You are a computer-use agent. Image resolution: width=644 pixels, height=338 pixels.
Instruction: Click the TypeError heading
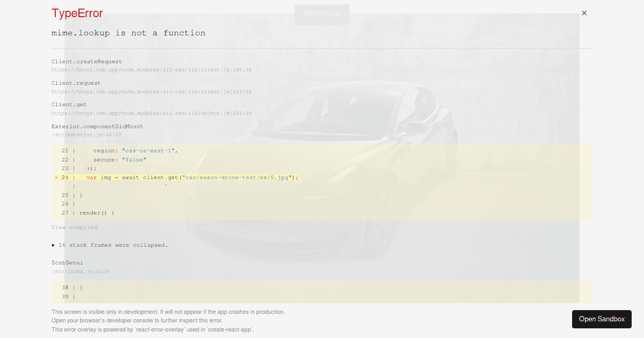point(77,13)
